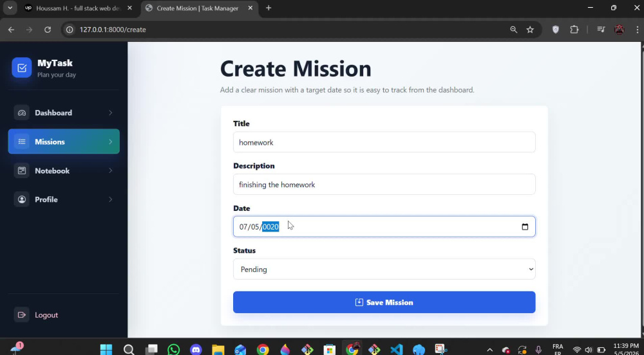644x355 pixels.
Task: Click the Notebook icon in sidebar
Action: (x=22, y=170)
